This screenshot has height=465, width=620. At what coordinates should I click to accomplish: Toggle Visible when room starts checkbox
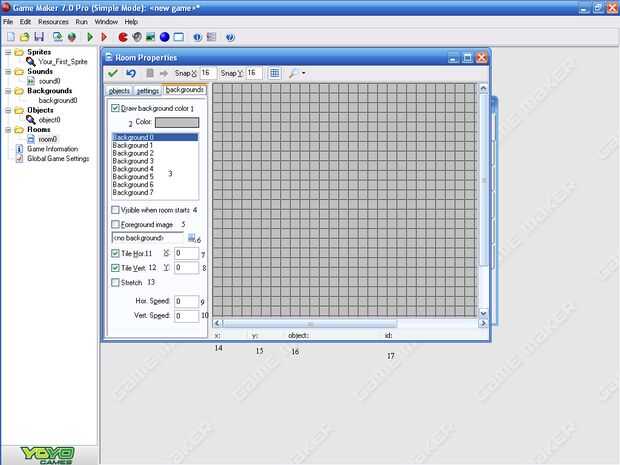tap(115, 210)
